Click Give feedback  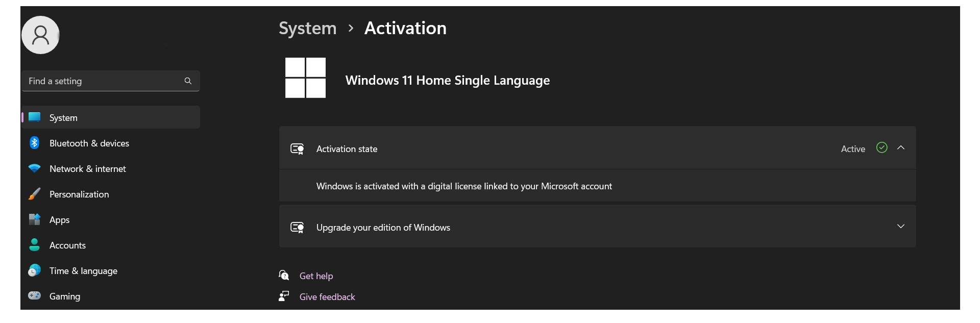click(327, 296)
